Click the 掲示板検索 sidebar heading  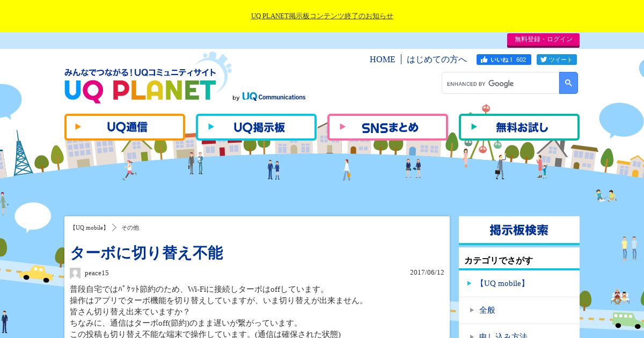coord(519,230)
